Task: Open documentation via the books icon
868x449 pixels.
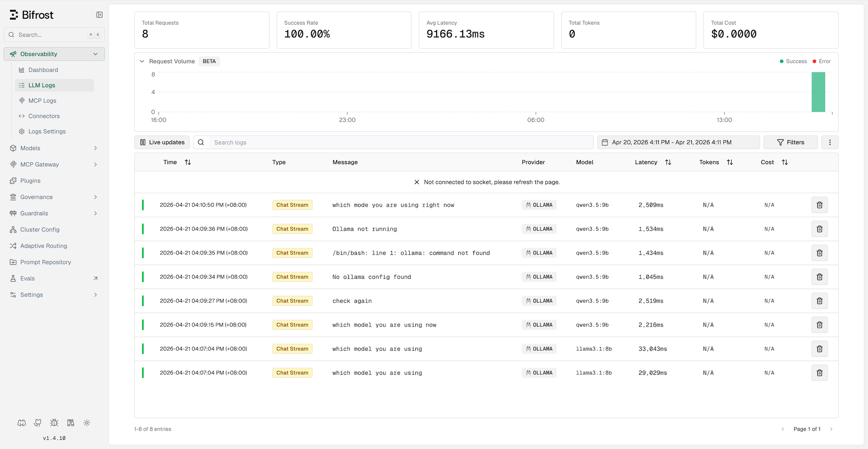Action: (70, 423)
